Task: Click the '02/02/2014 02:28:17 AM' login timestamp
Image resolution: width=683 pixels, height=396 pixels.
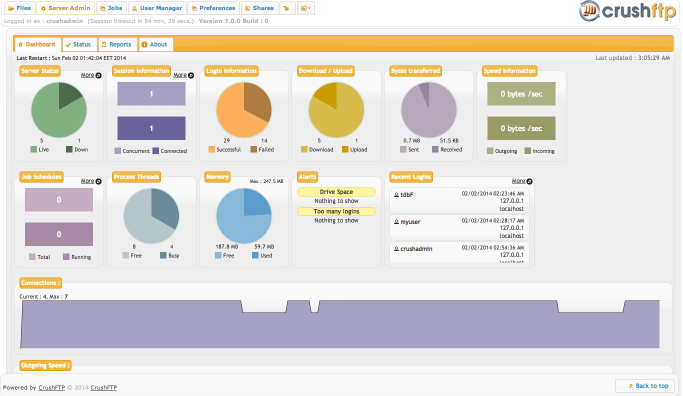Action: click(493, 220)
